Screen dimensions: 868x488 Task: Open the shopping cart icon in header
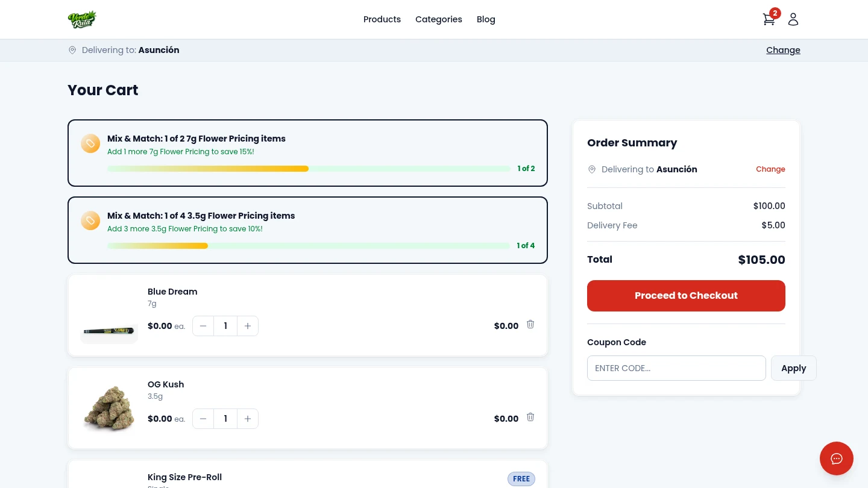769,19
